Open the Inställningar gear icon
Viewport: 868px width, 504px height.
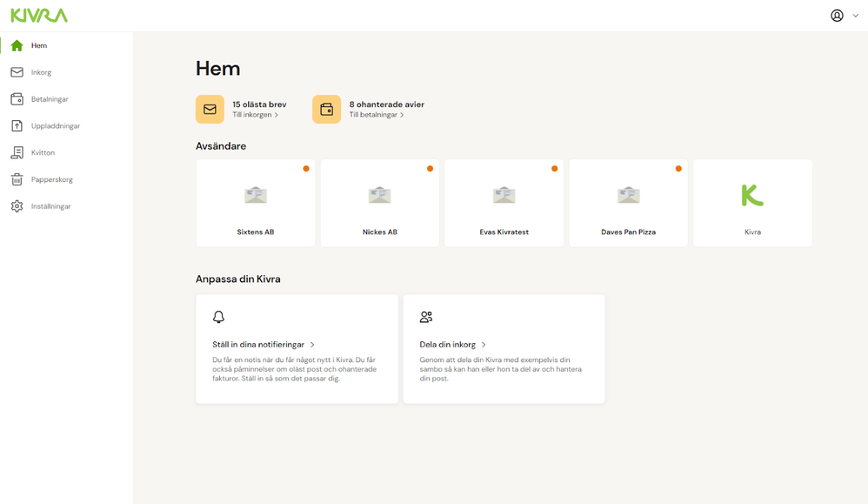click(x=17, y=206)
